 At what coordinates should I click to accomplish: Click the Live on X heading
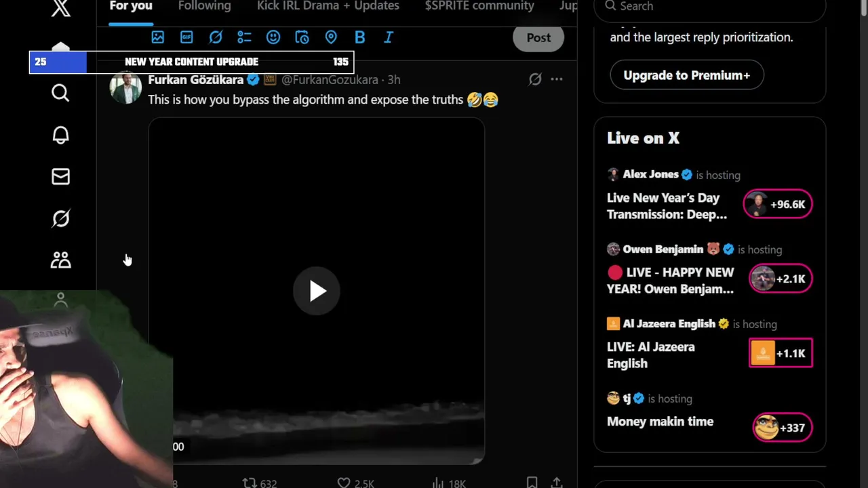coord(643,138)
